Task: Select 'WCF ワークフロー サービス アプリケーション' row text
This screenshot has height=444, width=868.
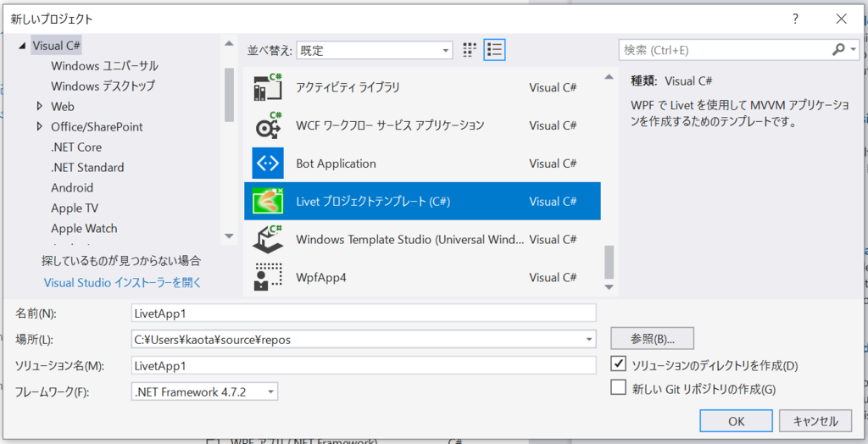Action: (390, 125)
